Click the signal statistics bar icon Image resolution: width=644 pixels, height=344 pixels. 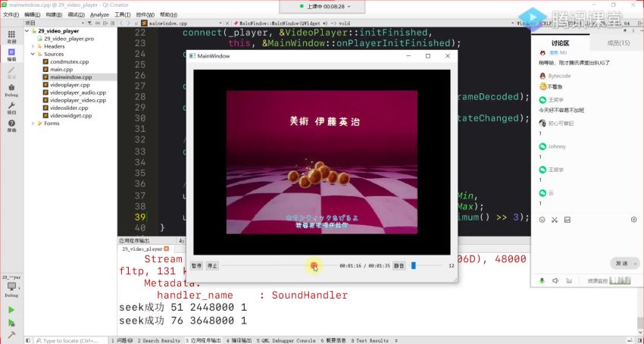[569, 280]
